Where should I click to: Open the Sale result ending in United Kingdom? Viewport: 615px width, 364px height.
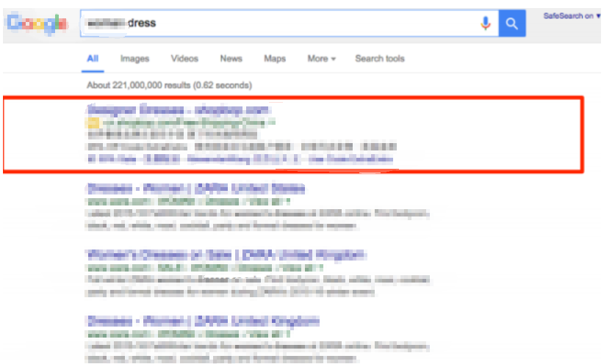226,255
